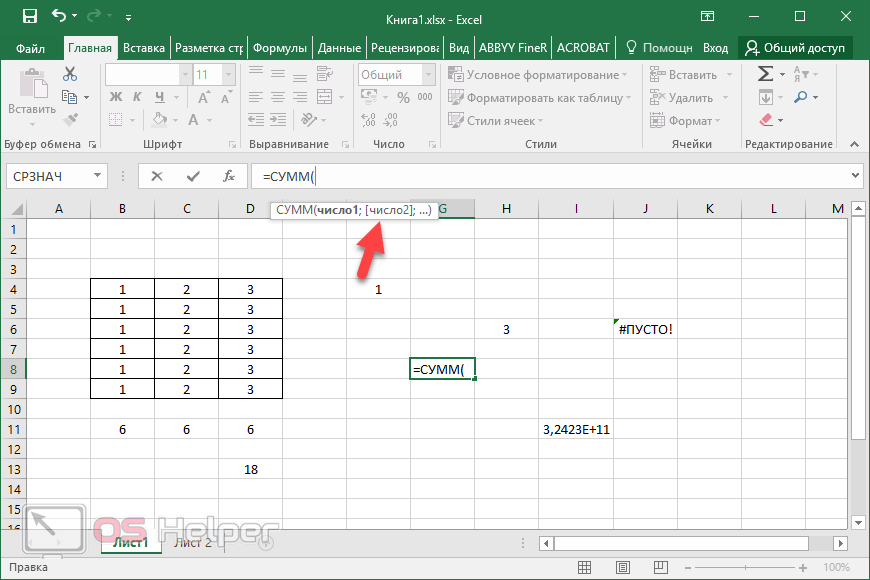870x580 pixels.
Task: Switch to the Лист 2 sheet tab
Action: point(193,543)
